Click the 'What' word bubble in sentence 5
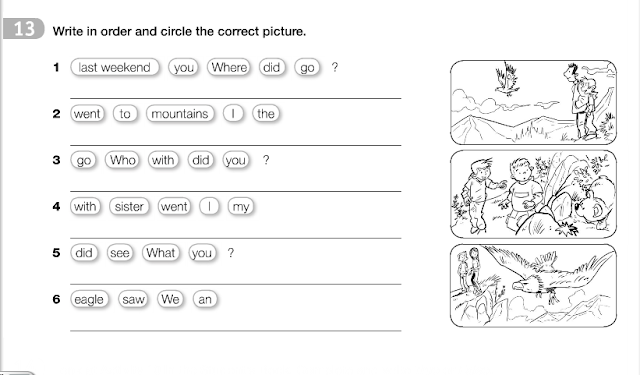Viewport: 640px width, 375px height. point(161,253)
